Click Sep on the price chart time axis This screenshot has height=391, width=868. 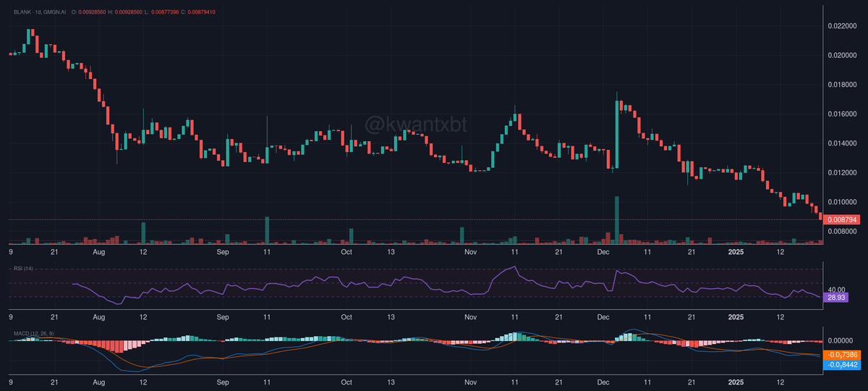tap(223, 252)
